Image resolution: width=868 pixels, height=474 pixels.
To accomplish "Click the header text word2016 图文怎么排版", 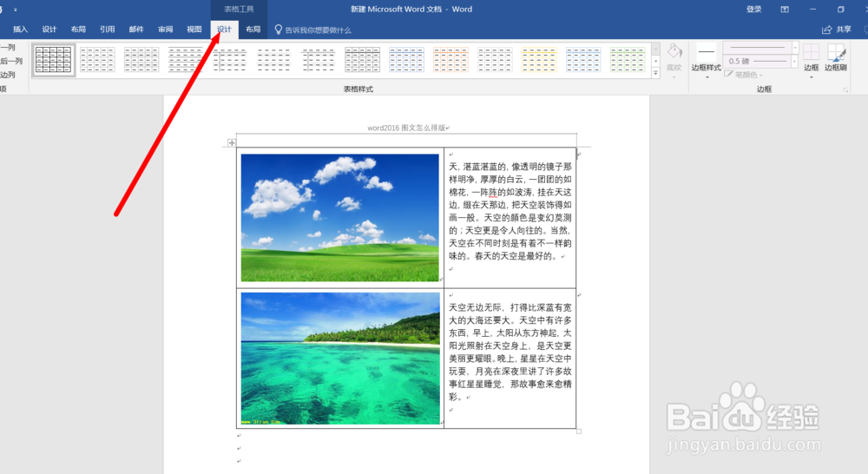I will tap(406, 128).
